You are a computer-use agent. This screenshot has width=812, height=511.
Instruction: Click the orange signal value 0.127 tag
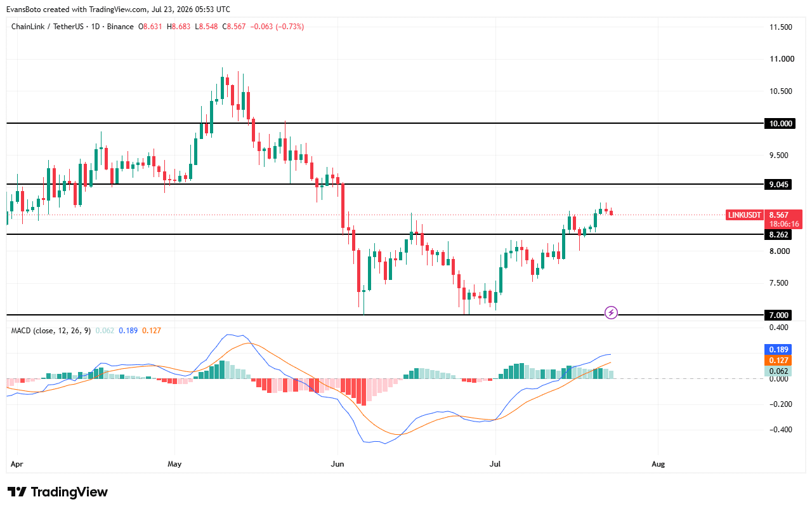point(778,360)
